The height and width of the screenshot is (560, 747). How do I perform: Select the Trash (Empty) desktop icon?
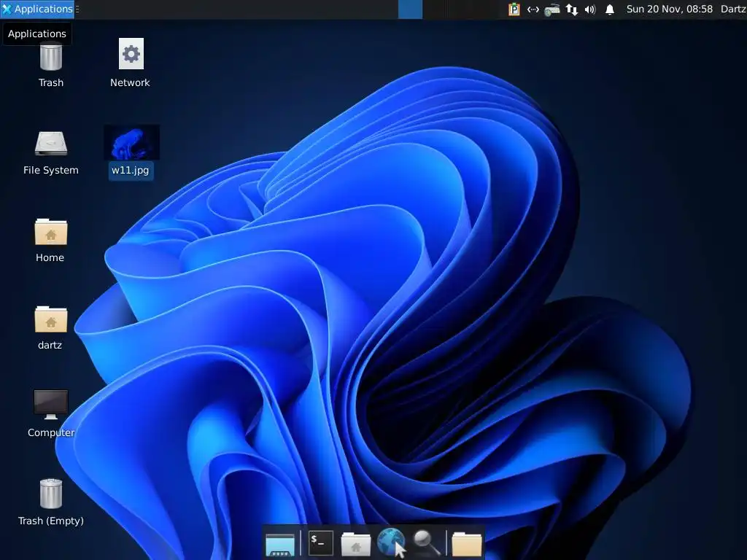[51, 494]
